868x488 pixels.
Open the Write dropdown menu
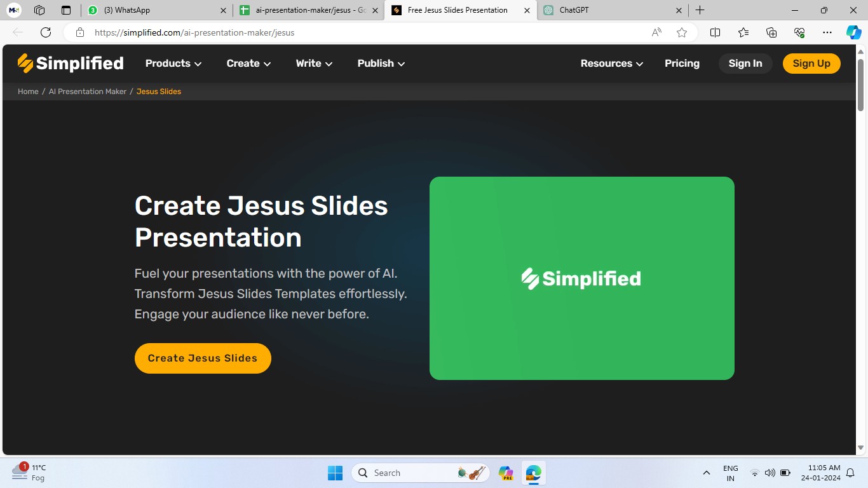(x=314, y=64)
